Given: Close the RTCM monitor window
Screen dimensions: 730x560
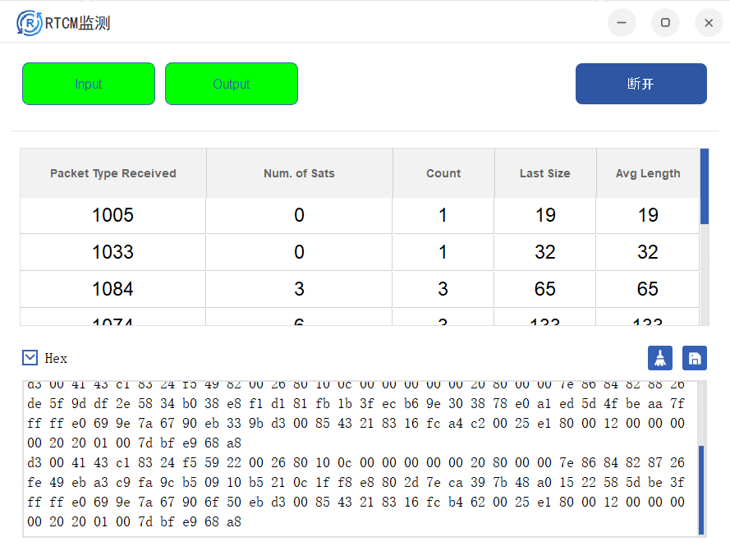Looking at the screenshot, I should 709,23.
